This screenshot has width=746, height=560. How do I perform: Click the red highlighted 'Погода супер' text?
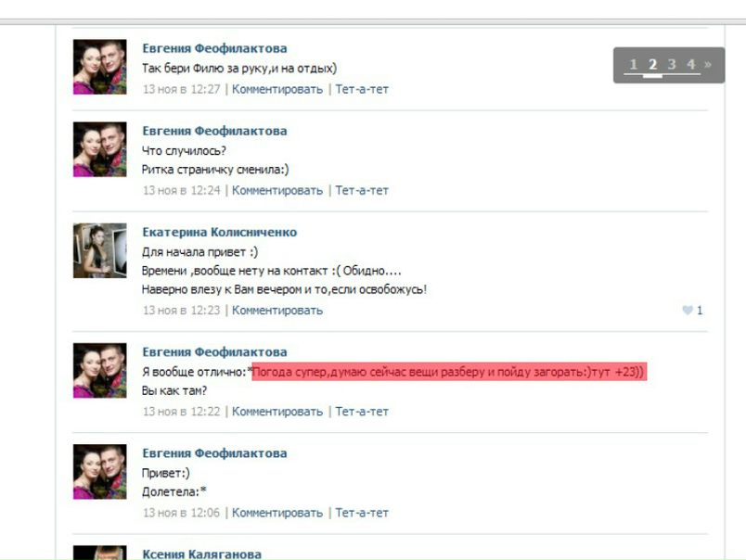coord(449,371)
